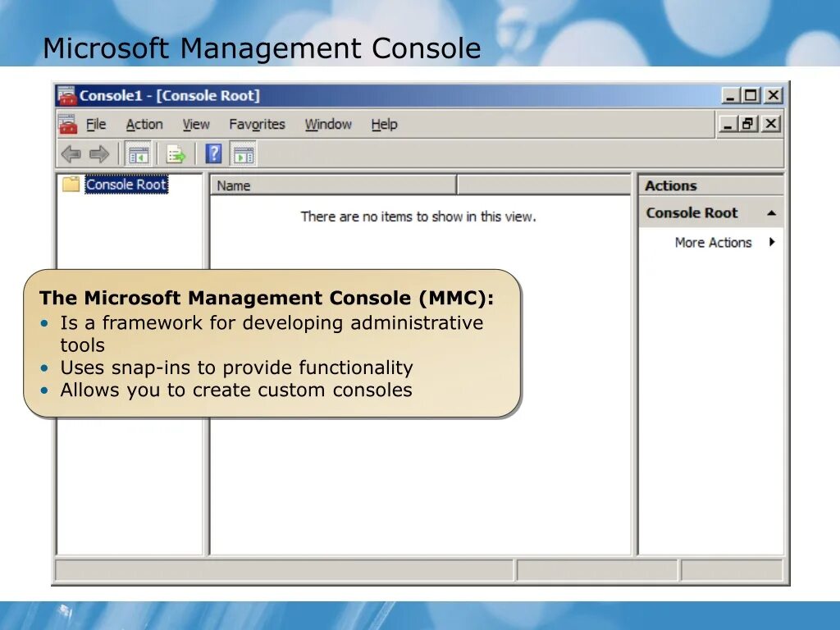This screenshot has width=840, height=630.
Task: Click More Actions in the Actions pane
Action: (713, 243)
